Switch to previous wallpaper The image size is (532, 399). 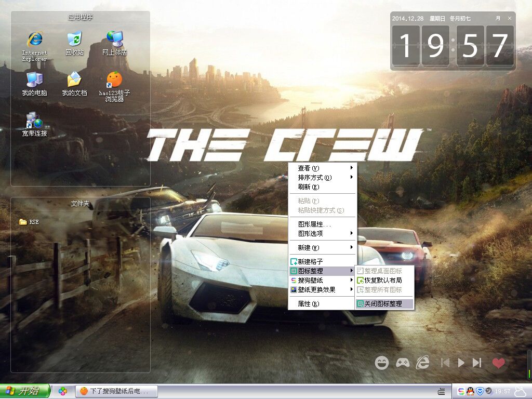[x=445, y=363]
